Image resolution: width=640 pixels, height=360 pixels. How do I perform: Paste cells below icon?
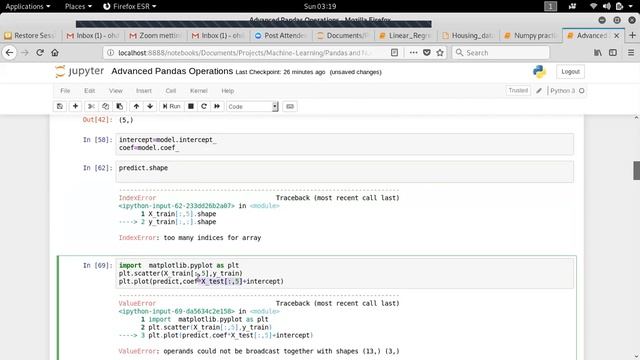(x=120, y=107)
